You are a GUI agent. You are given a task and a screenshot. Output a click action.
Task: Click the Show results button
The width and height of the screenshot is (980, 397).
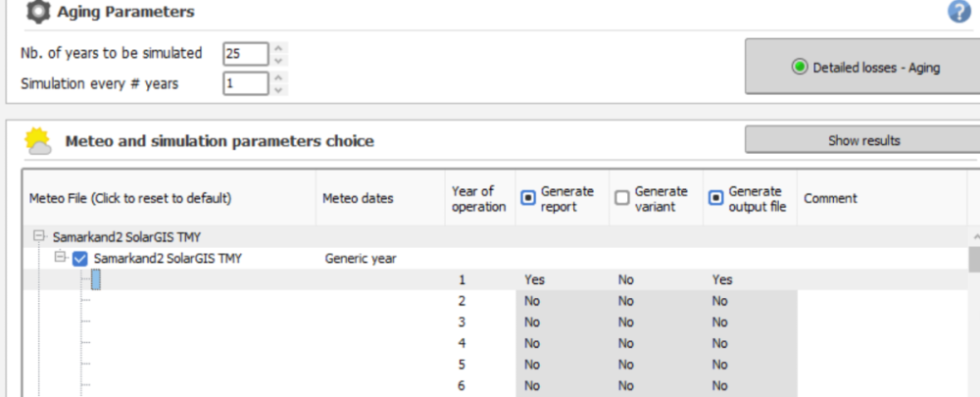pos(862,140)
